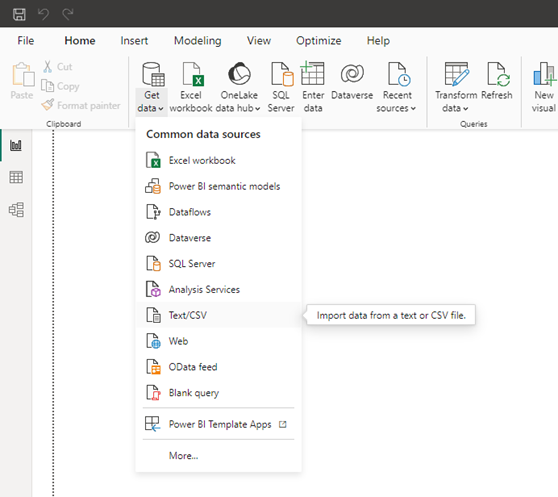Click the Undo arrow icon

tap(43, 14)
